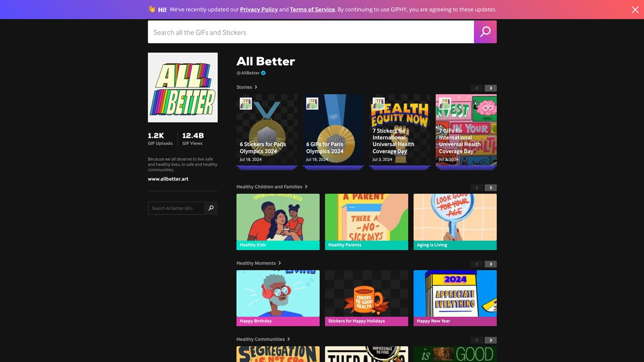Focus the Search All Better GIFs field
The image size is (644, 362).
coord(176,208)
